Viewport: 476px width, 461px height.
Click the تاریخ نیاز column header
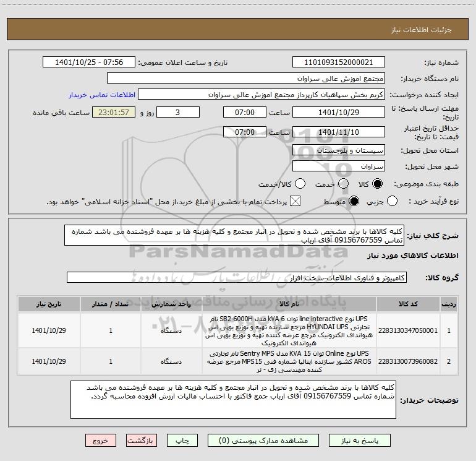coord(49,304)
